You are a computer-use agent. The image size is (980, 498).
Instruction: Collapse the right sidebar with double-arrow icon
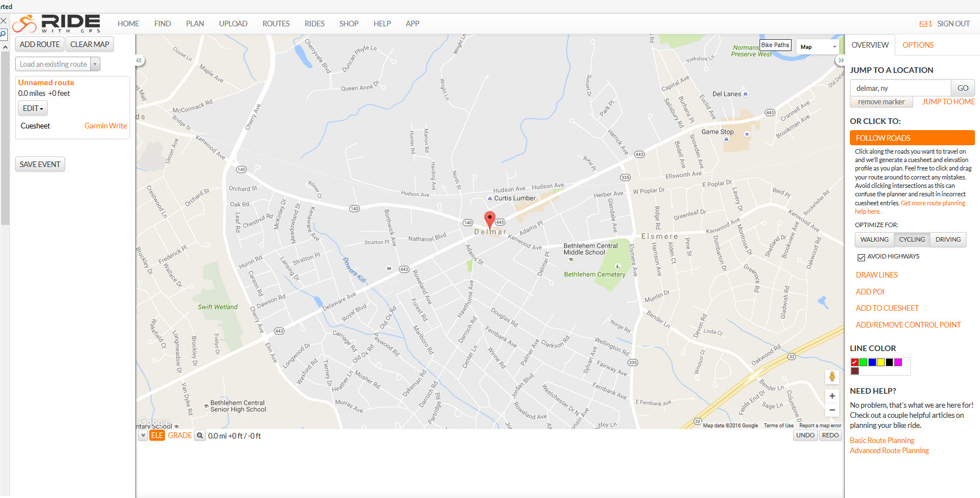coord(840,60)
